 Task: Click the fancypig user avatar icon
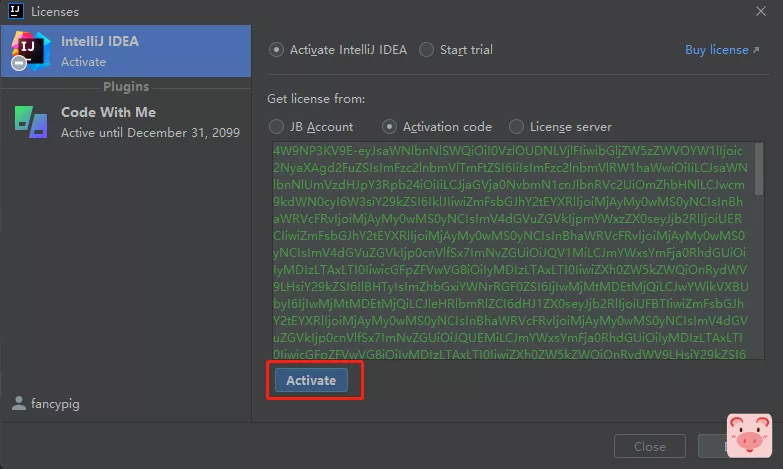pyautogui.click(x=19, y=403)
